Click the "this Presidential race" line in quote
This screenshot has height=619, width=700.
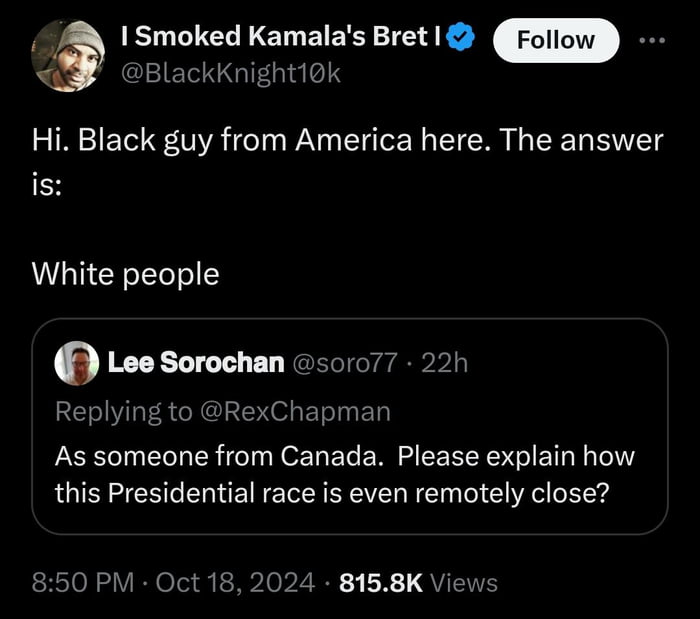coord(331,493)
